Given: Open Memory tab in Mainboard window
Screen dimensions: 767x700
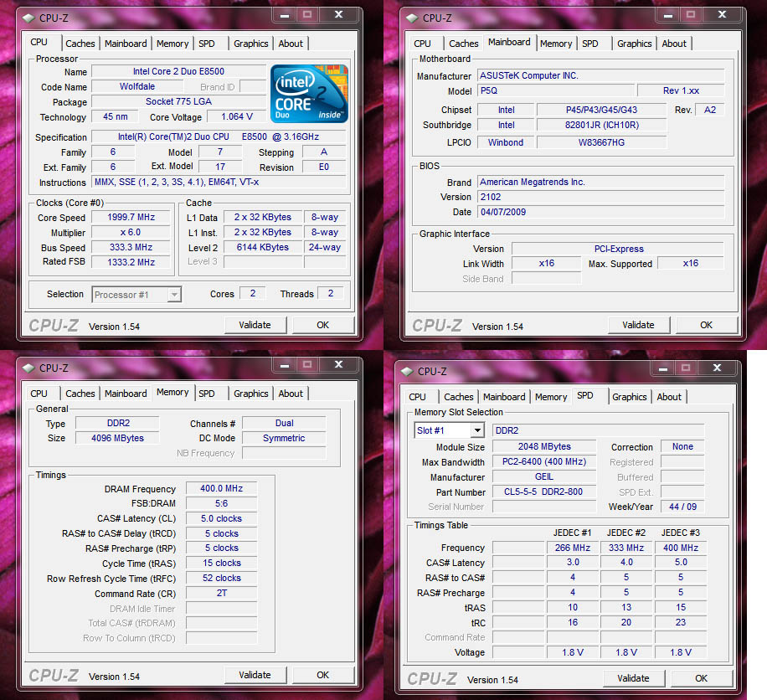Looking at the screenshot, I should pyautogui.click(x=556, y=44).
